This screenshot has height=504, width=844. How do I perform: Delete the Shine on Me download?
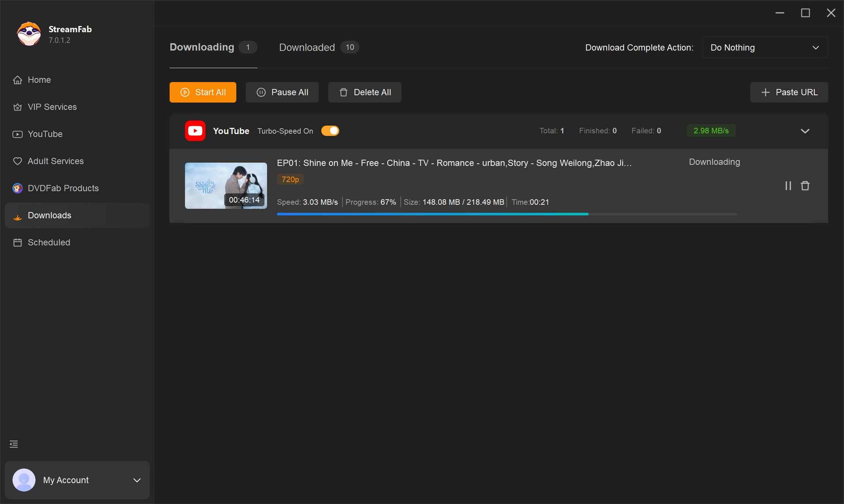tap(805, 186)
